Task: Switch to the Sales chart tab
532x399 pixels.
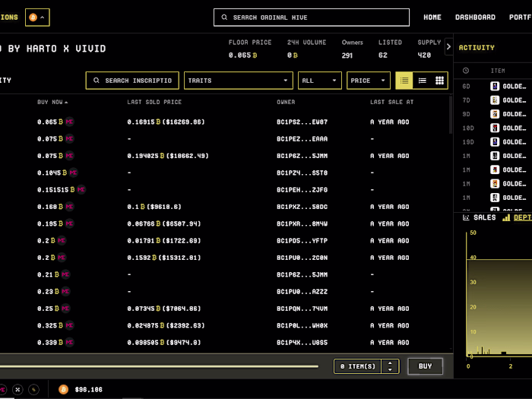Action: tap(480, 217)
